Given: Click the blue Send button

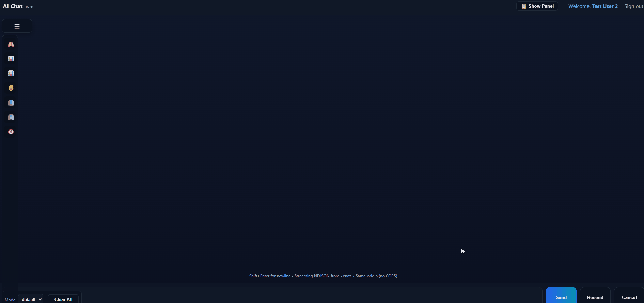Looking at the screenshot, I should 561,296.
